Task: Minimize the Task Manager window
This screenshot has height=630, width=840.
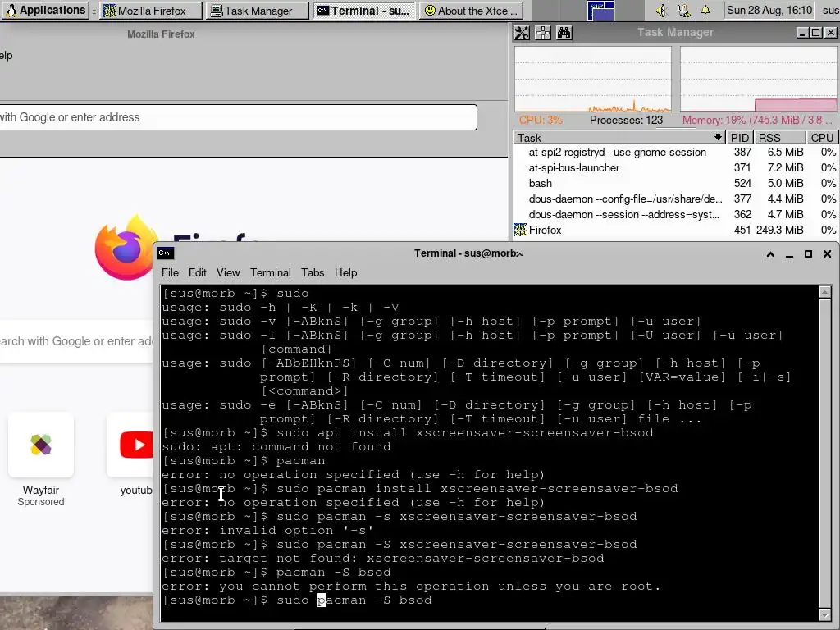Action: (802, 33)
